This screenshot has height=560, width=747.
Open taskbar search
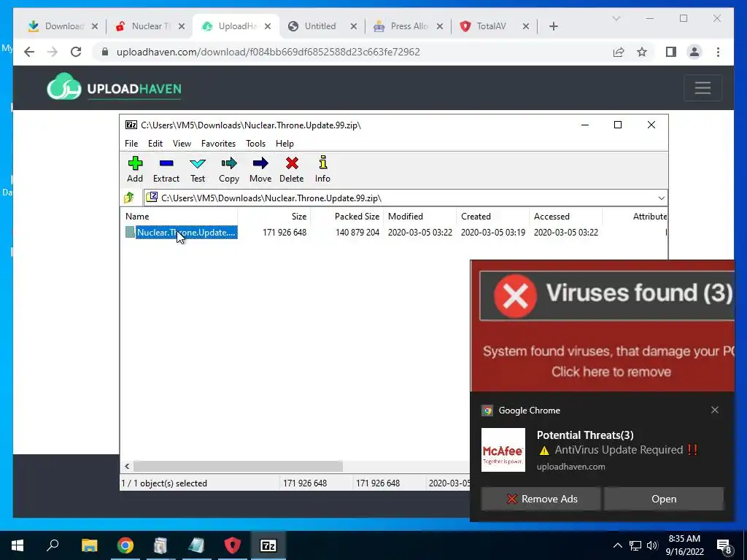(x=53, y=545)
